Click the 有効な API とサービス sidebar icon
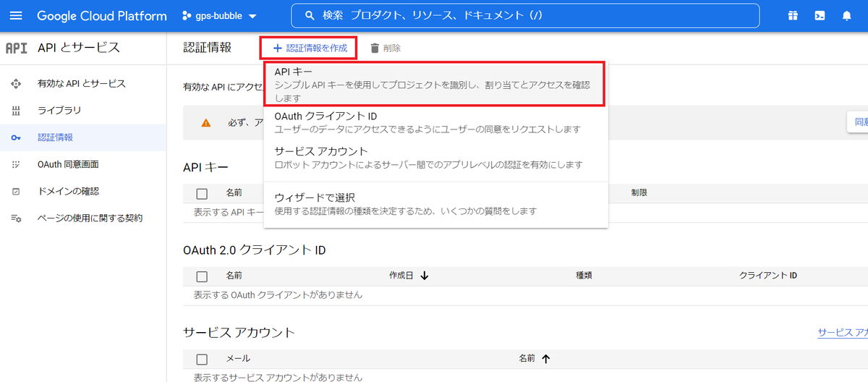Viewport: 868px width, 382px height. click(x=16, y=84)
